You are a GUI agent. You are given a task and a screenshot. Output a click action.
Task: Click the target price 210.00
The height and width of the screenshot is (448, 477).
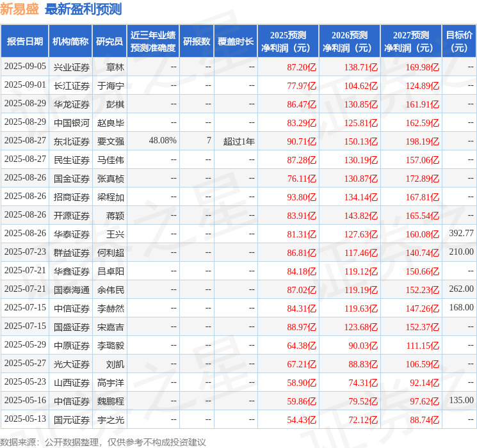[x=461, y=252]
